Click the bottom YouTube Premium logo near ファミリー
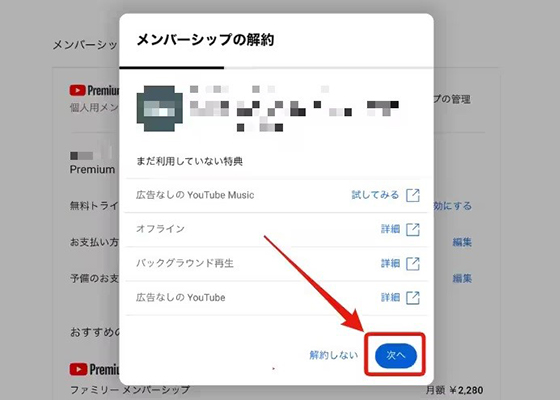 pyautogui.click(x=94, y=369)
